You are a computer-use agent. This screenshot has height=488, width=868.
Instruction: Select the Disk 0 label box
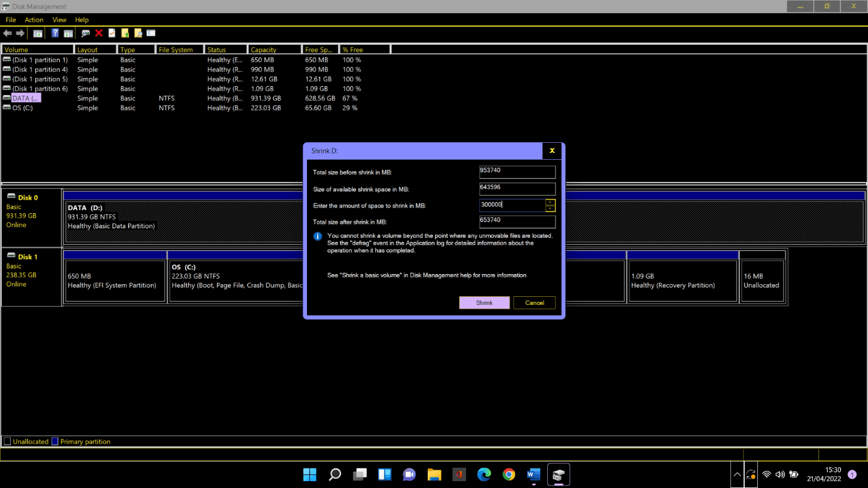[x=31, y=218]
